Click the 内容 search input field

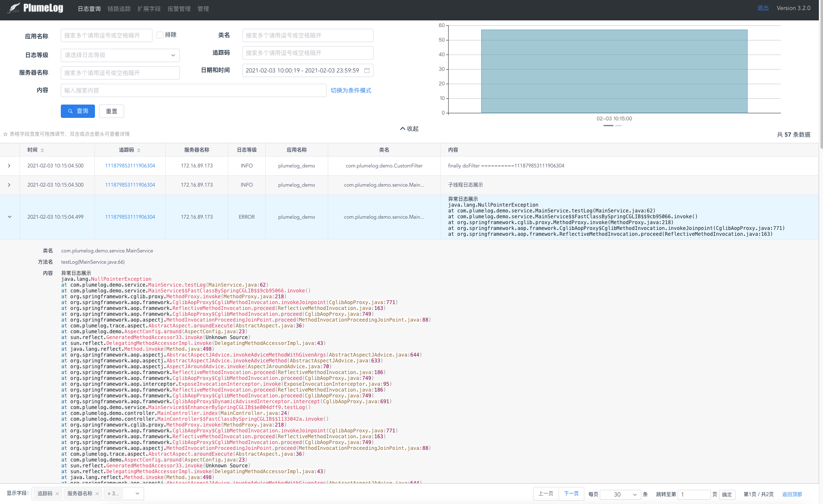tap(193, 90)
